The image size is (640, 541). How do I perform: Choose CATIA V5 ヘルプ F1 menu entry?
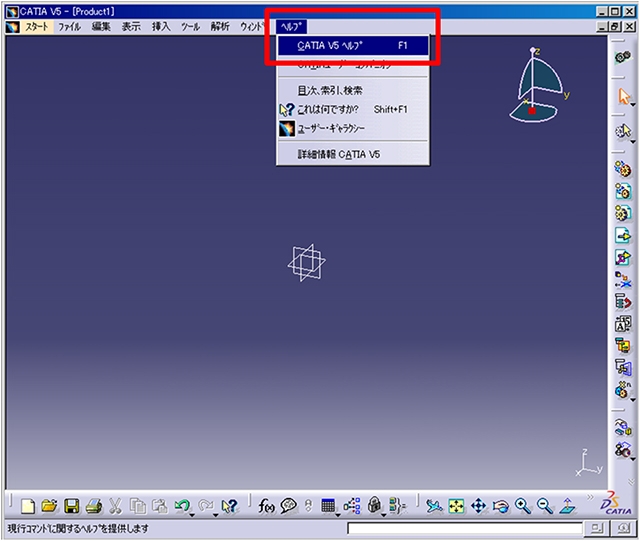(x=353, y=45)
